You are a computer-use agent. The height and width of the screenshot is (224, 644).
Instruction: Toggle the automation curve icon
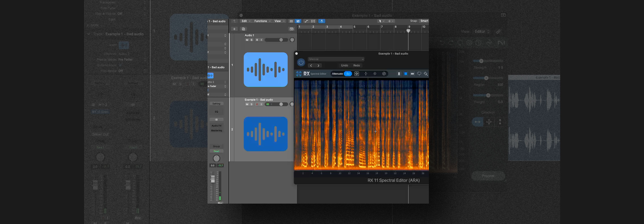(306, 21)
